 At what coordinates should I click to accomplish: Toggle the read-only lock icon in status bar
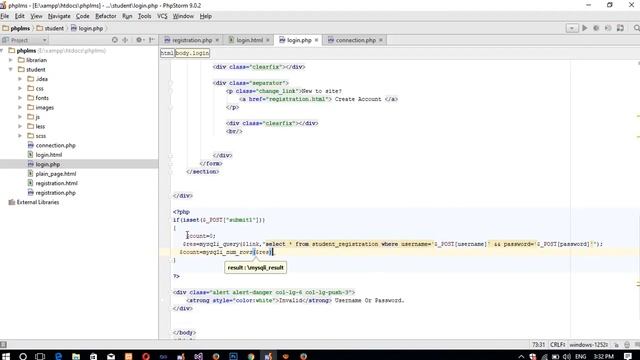[x=617, y=345]
